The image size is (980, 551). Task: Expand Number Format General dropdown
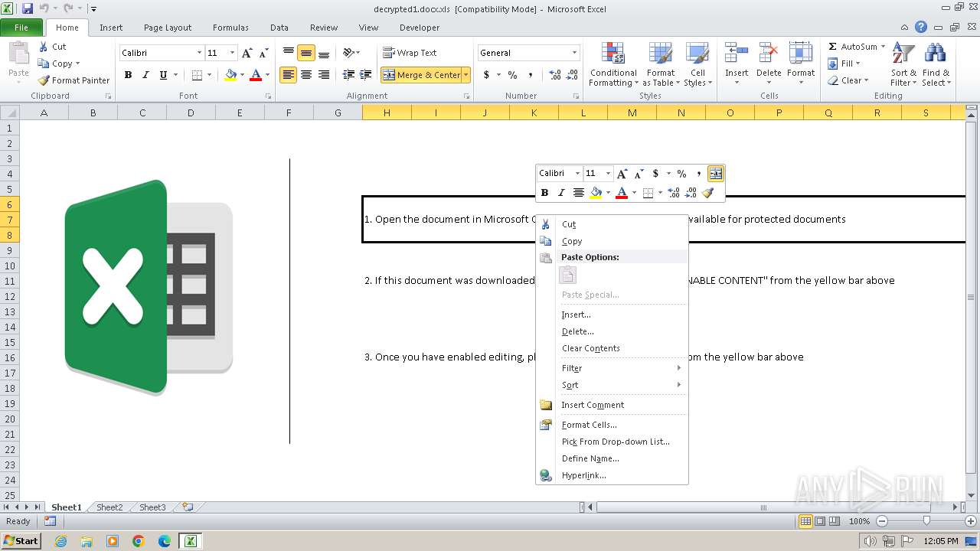click(x=574, y=53)
